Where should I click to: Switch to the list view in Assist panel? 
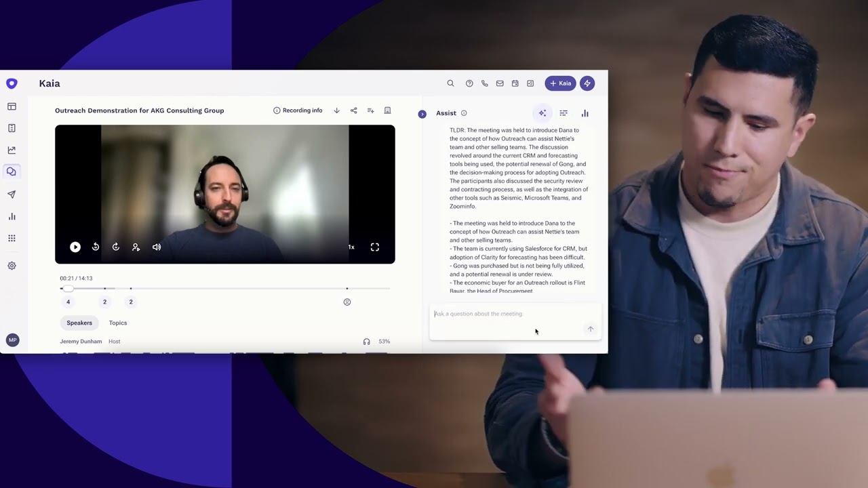pyautogui.click(x=564, y=113)
